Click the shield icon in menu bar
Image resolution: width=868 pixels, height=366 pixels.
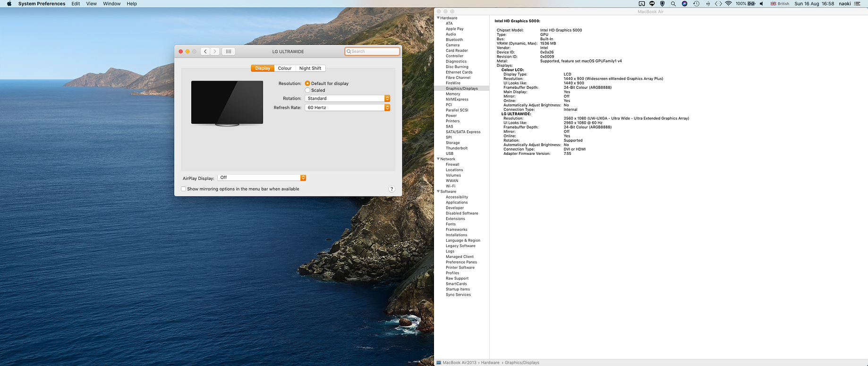662,3
